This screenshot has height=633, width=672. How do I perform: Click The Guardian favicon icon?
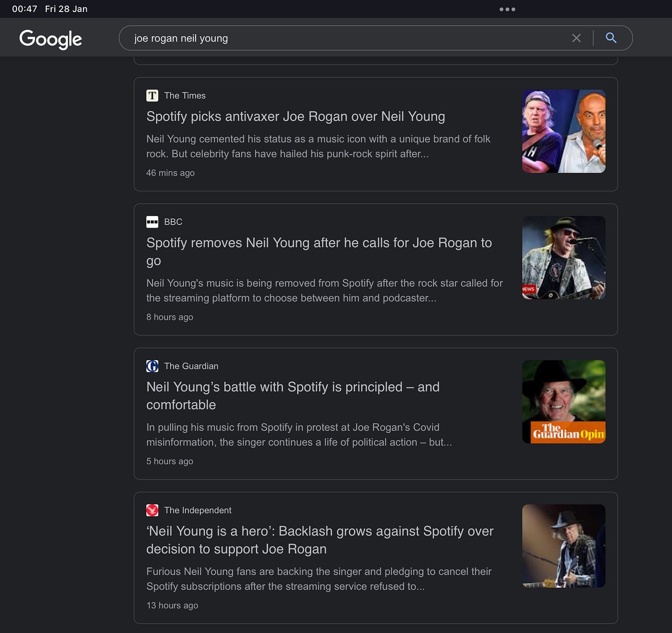coord(152,366)
